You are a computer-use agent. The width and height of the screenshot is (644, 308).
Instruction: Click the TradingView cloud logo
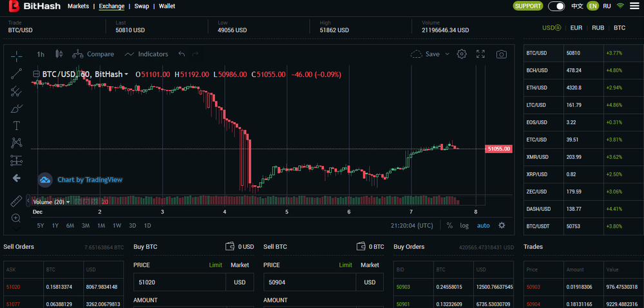45,180
